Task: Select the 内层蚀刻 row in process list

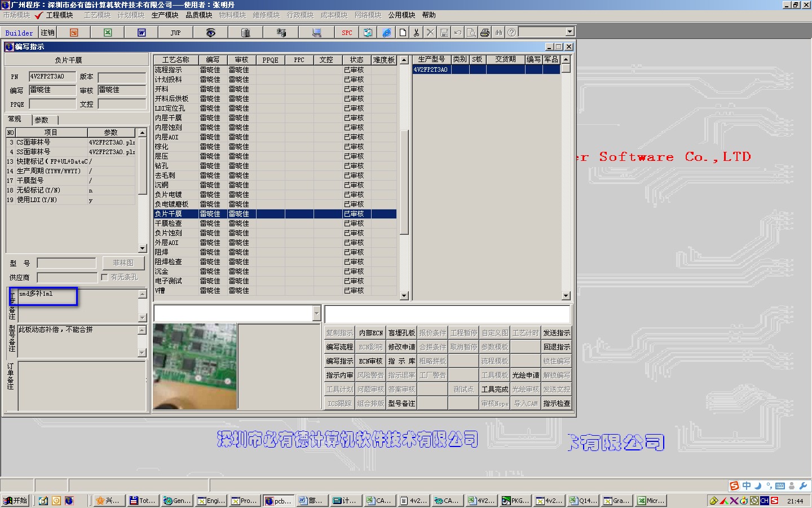Action: pyautogui.click(x=275, y=128)
